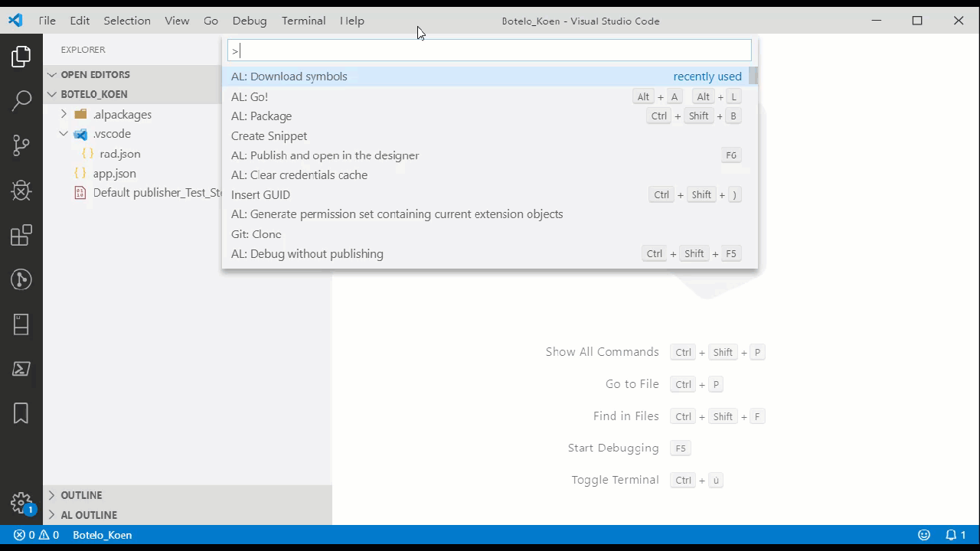Open the Bookmarks panel in the activity bar
The height and width of the screenshot is (551, 980).
(x=20, y=413)
